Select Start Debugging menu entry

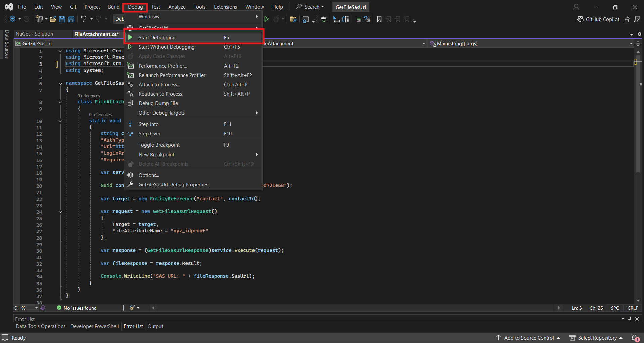click(x=157, y=38)
